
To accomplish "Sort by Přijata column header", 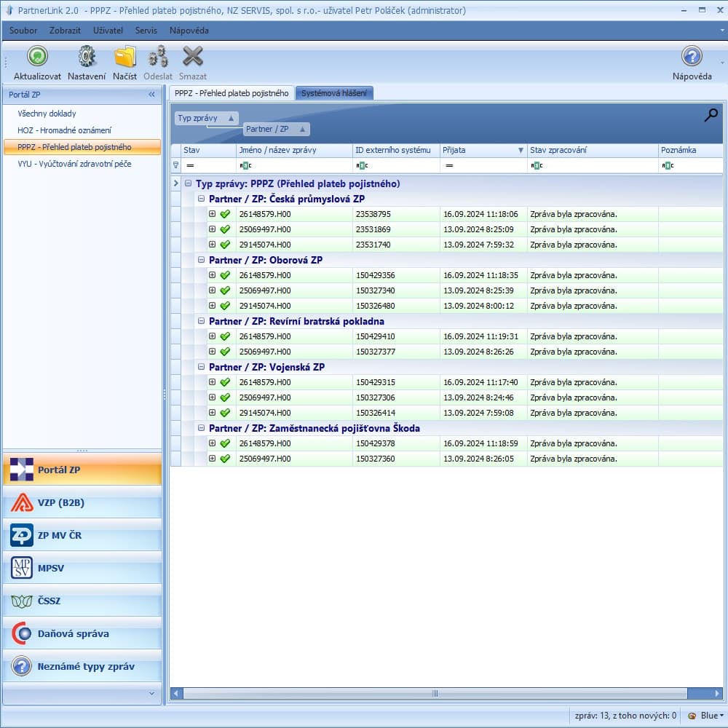I will 483,150.
